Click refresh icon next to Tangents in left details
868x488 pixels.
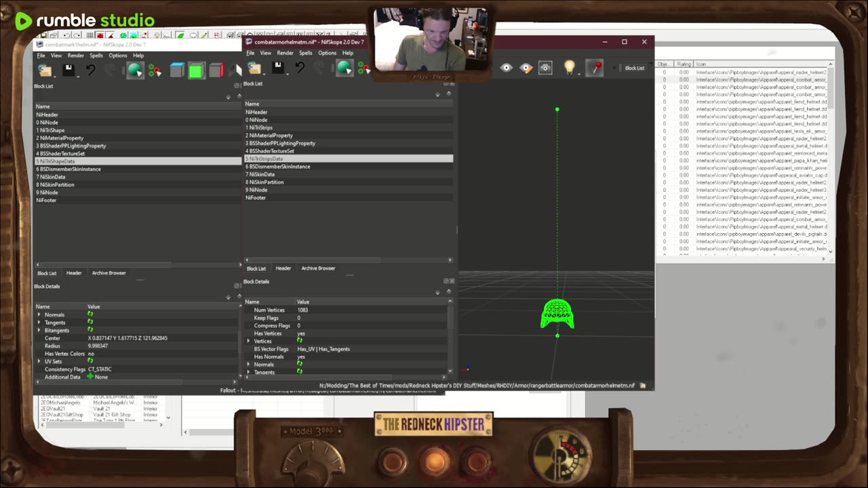[x=90, y=322]
